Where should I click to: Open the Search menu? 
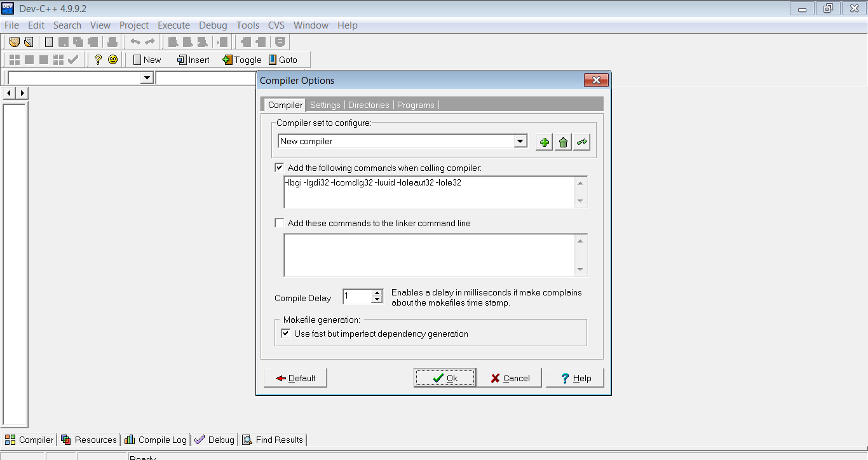[67, 25]
